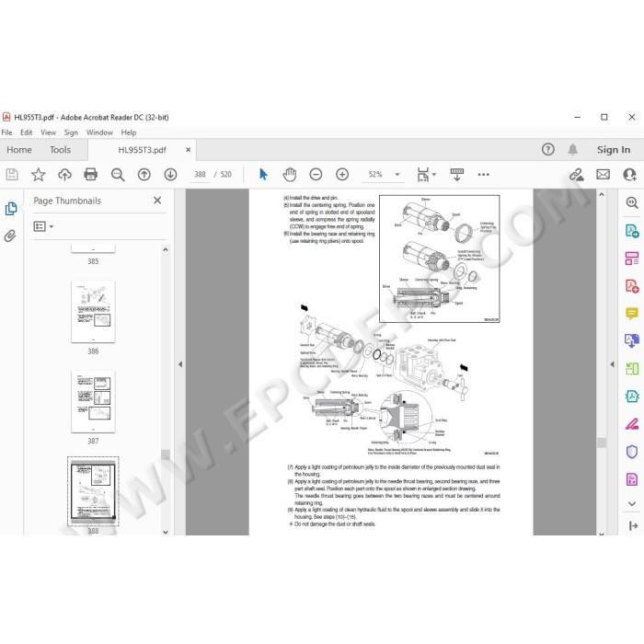Collapse right tools pane arrow
Image resolution: width=644 pixels, height=644 pixels.
pos(612,364)
